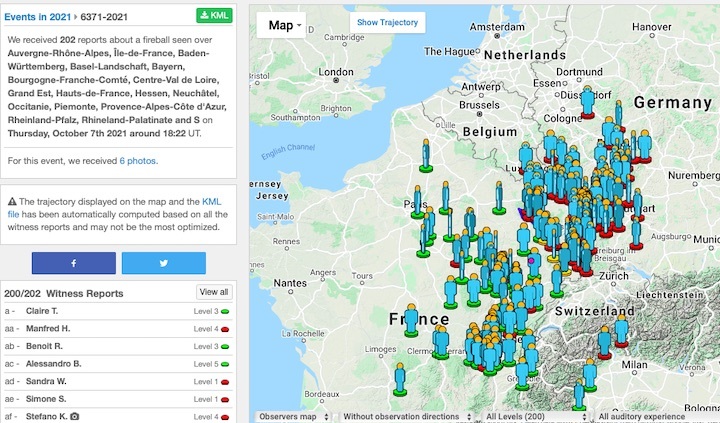Click red level indicator for Manfred H.

click(225, 329)
